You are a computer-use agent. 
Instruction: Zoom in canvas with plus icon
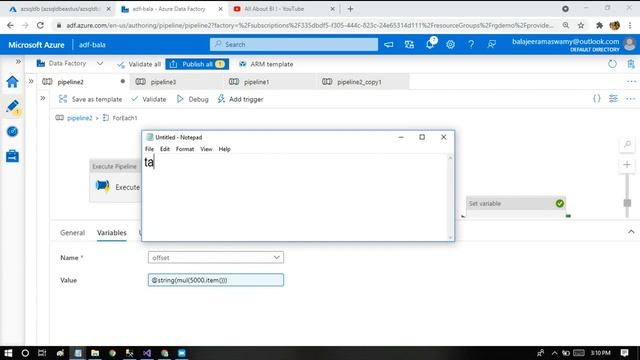pyautogui.click(x=627, y=165)
